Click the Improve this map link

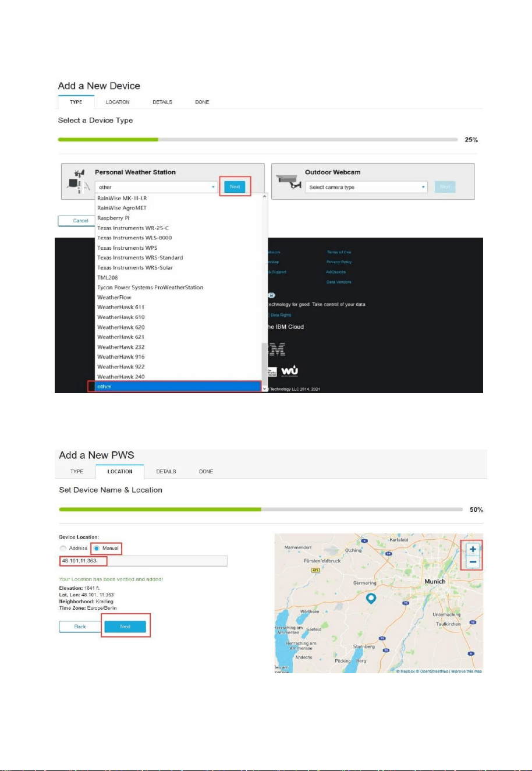(466, 671)
